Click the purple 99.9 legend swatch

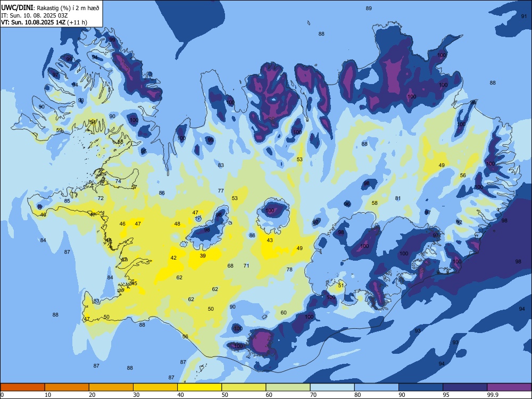coord(509,387)
